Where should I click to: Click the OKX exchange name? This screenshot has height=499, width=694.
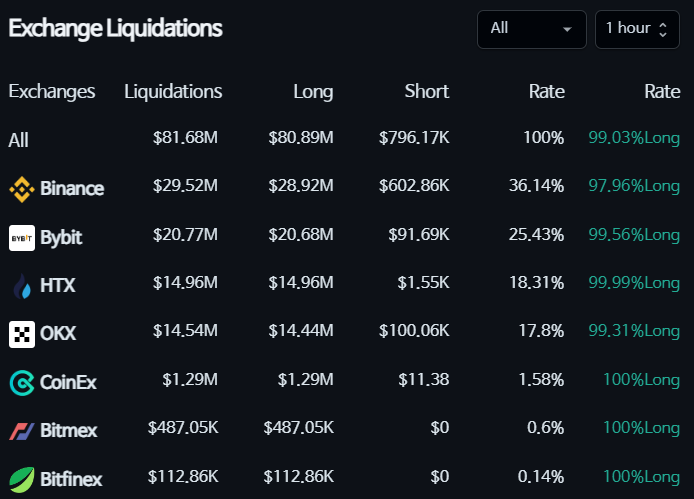pos(58,334)
